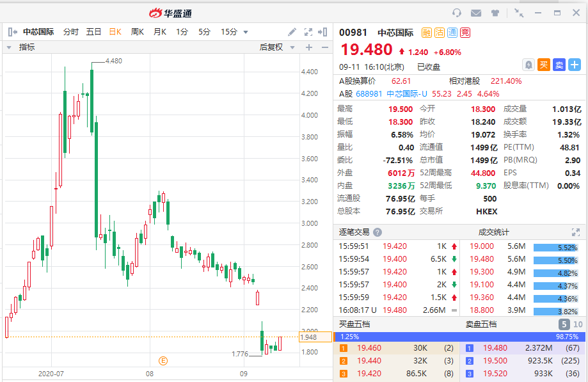Expand chart to fullscreen

point(308,32)
